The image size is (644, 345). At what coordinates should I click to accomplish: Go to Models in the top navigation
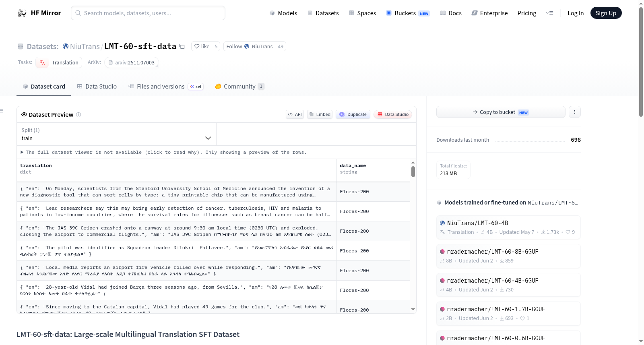(x=283, y=13)
